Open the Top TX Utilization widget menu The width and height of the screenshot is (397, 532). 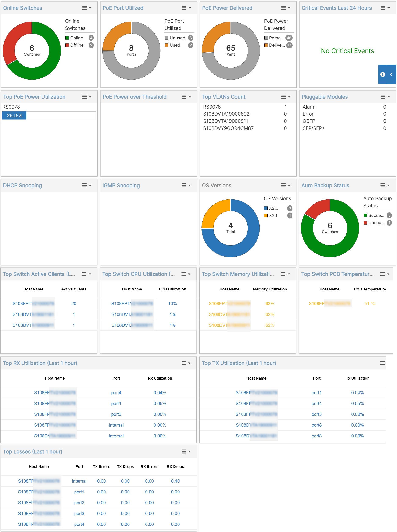pyautogui.click(x=383, y=363)
